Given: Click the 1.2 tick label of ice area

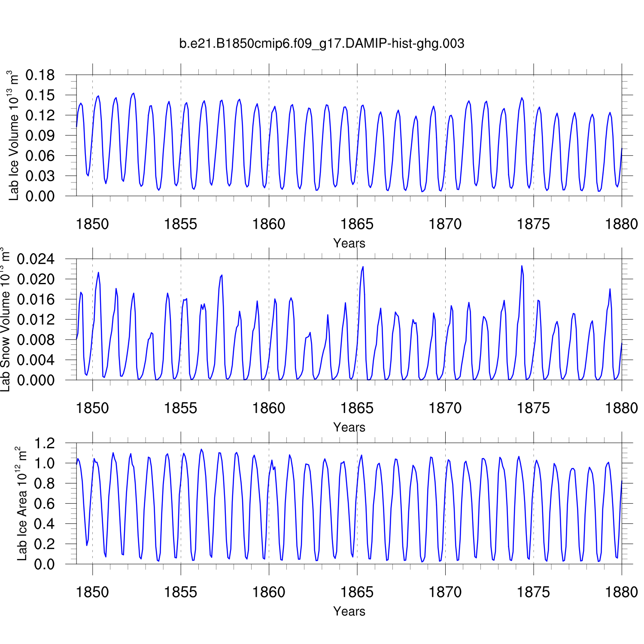Looking at the screenshot, I should point(45,443).
